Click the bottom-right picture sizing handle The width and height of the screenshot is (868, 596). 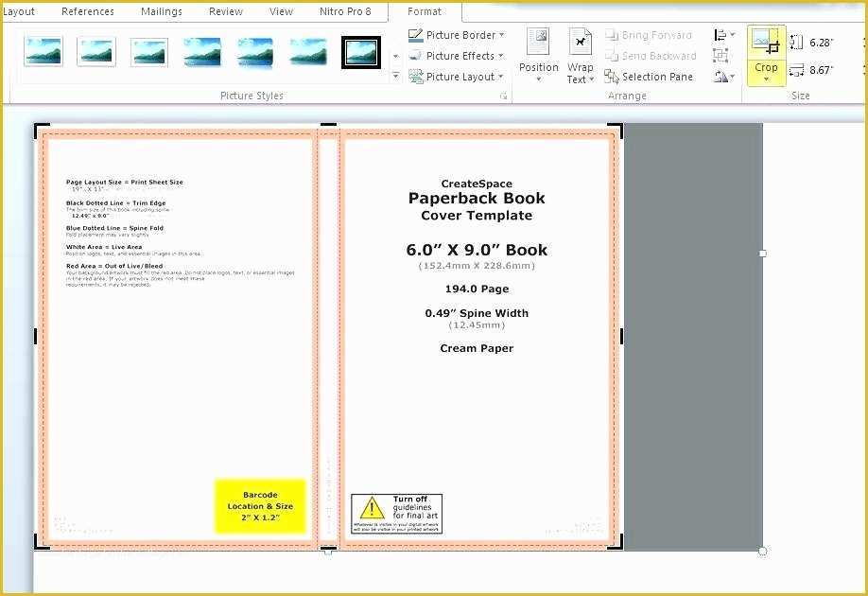coord(763,552)
